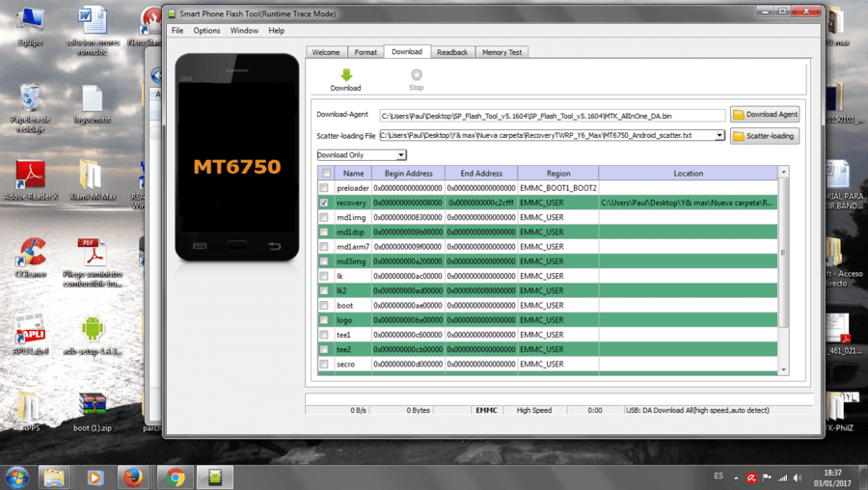Click the ES language indicator
The width and height of the screenshot is (868, 490).
[719, 476]
